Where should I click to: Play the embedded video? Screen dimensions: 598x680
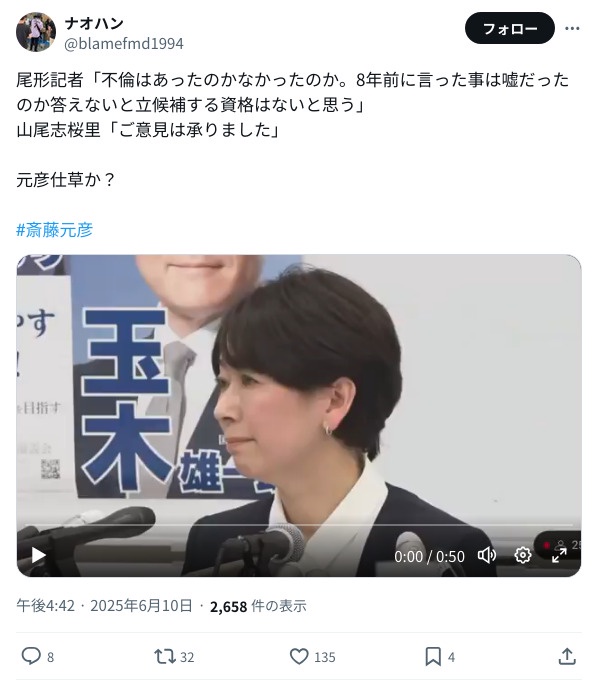pyautogui.click(x=38, y=556)
